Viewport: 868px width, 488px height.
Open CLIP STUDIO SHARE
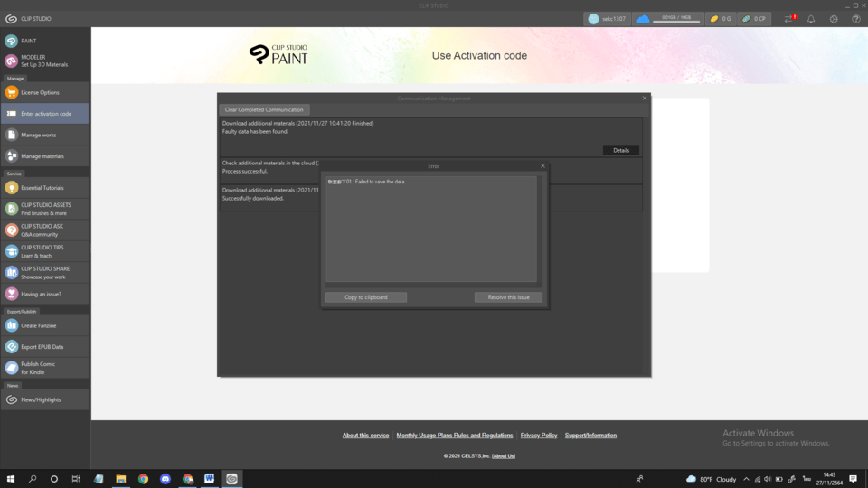44,273
